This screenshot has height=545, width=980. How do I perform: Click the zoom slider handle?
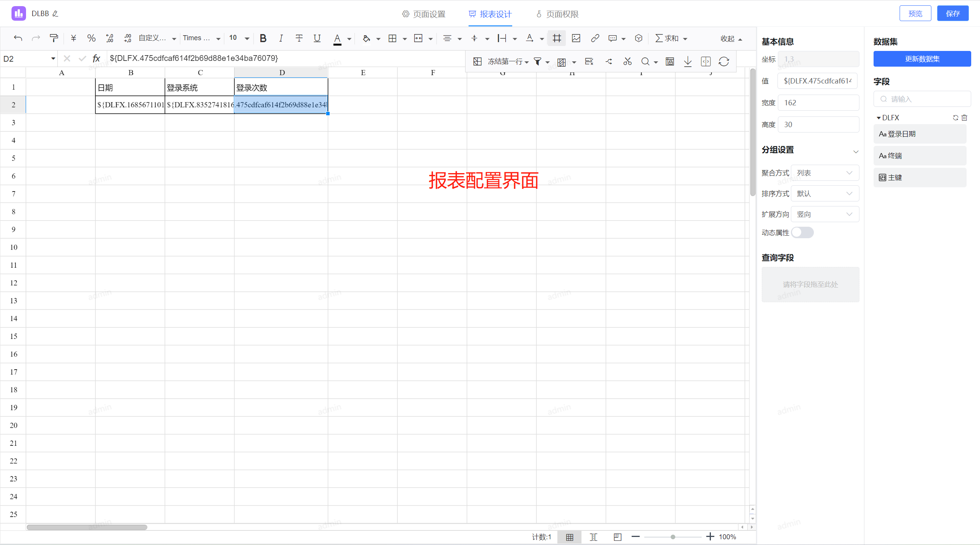click(x=673, y=537)
